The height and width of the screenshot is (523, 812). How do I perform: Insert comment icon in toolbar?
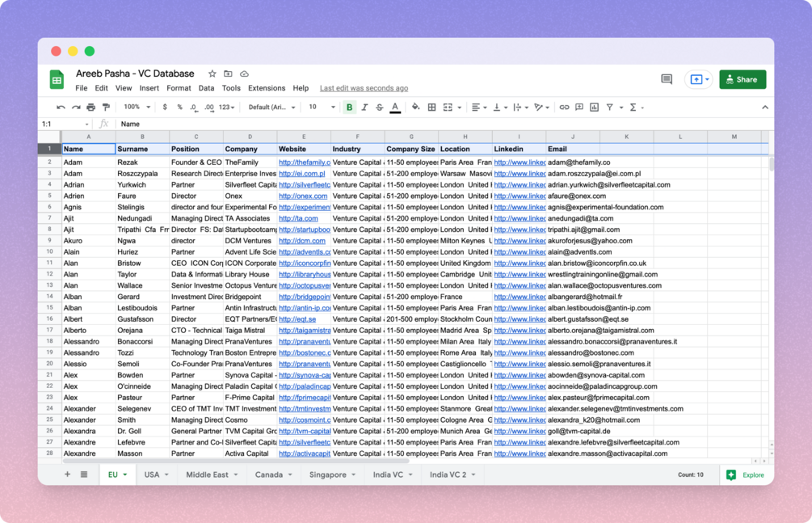pyautogui.click(x=579, y=108)
